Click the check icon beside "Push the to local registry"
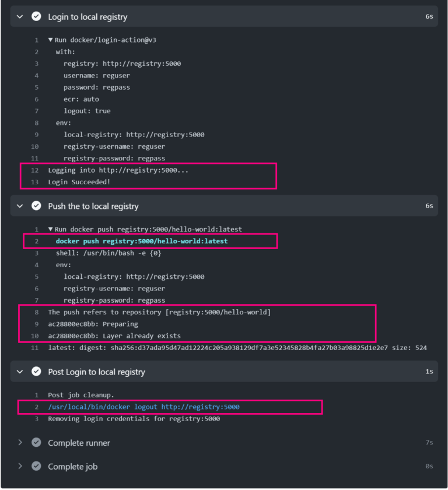Viewport: 448px width, 490px height. [36, 206]
